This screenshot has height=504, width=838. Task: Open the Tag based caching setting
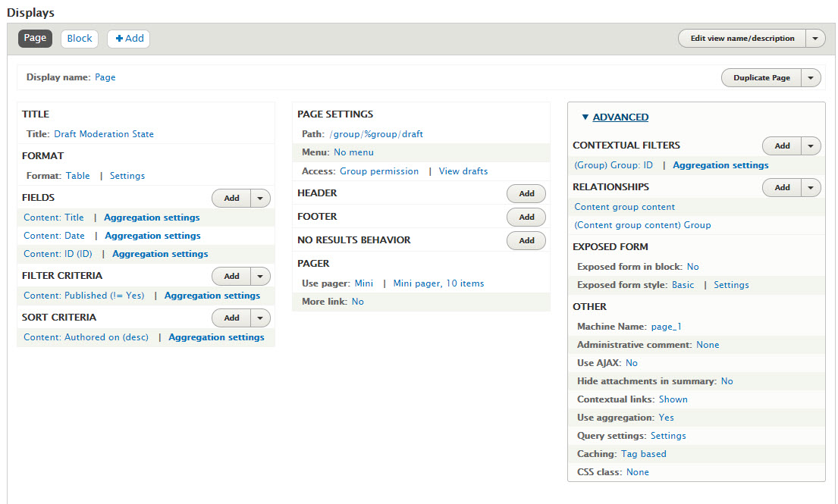tap(643, 454)
